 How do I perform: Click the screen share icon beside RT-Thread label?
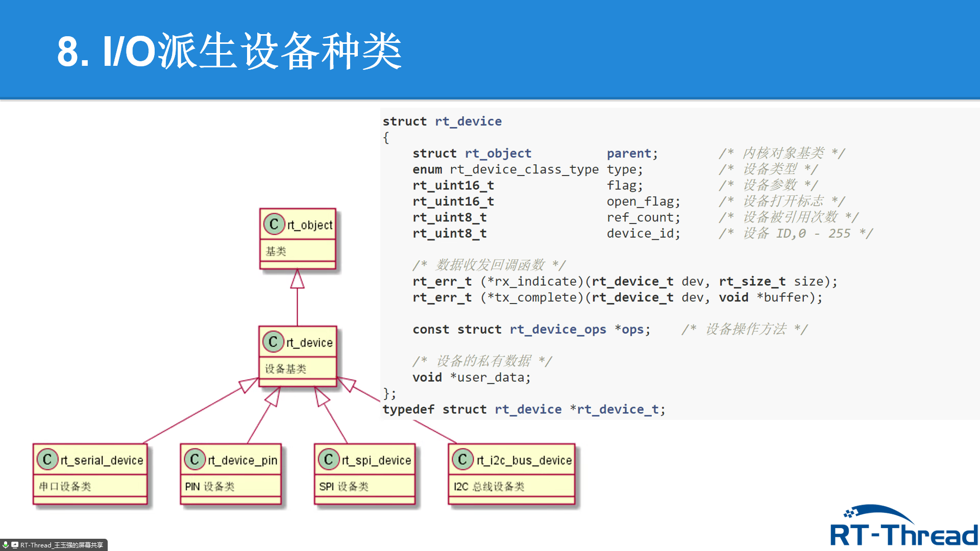click(x=15, y=545)
